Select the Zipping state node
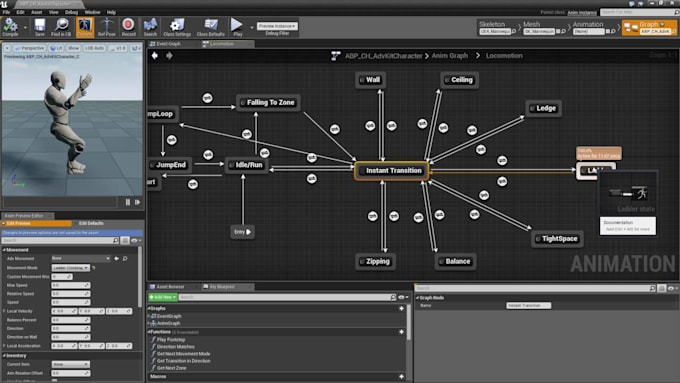The width and height of the screenshot is (680, 383). click(x=375, y=262)
